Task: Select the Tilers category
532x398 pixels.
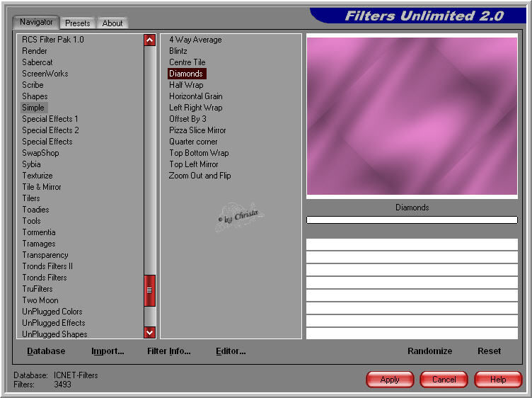Action: tap(31, 198)
